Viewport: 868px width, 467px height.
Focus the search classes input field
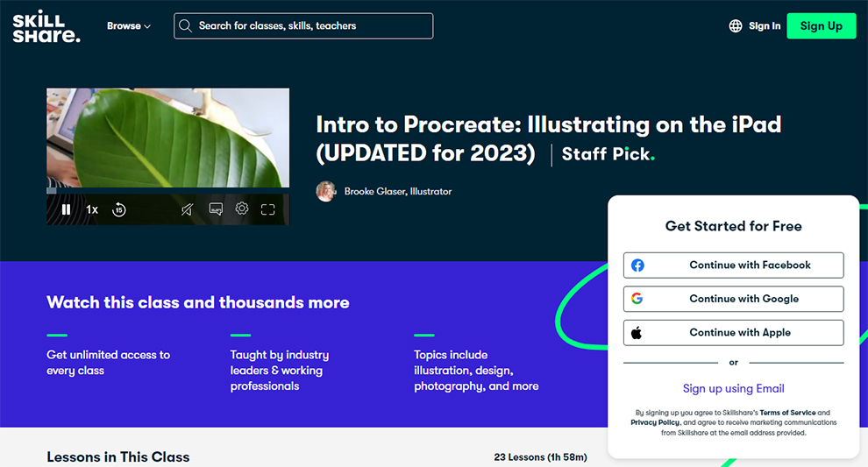tap(303, 26)
